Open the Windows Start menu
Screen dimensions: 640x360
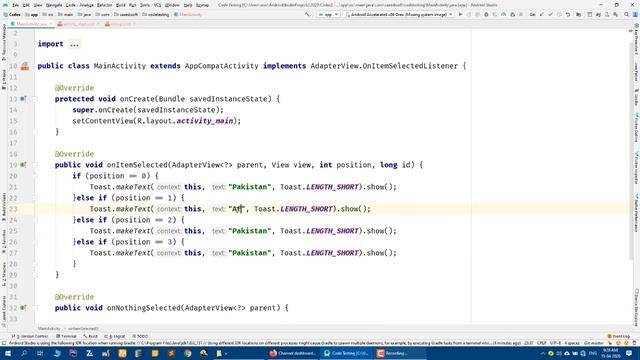coord(7,353)
